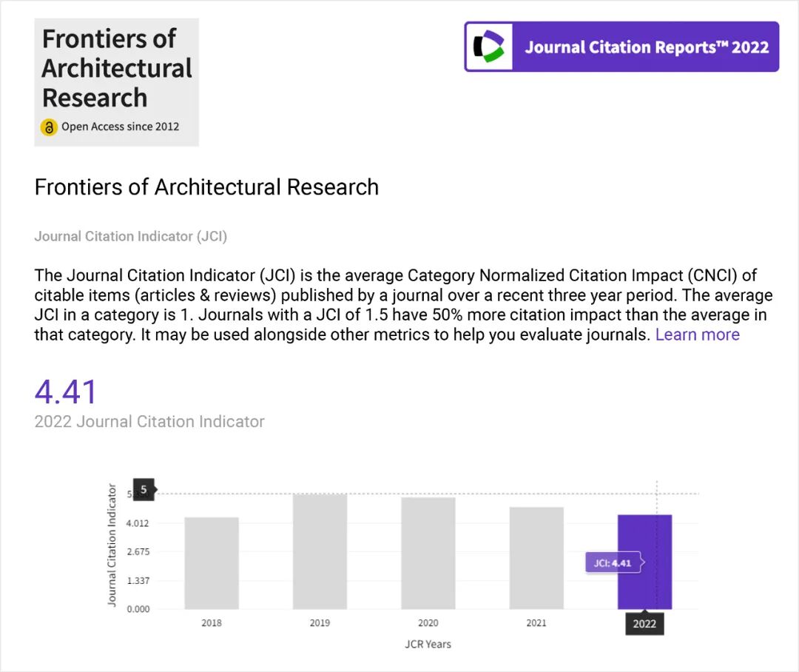Click the Open Access since 2012 text

tap(121, 127)
